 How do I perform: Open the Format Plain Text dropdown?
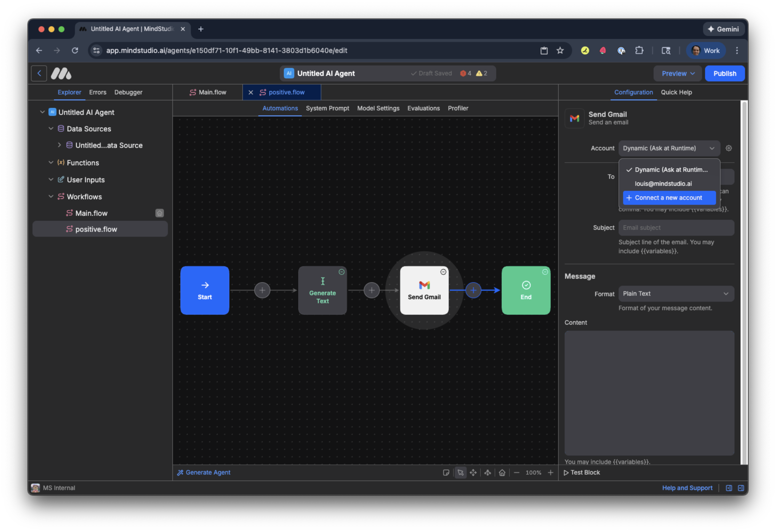(676, 294)
